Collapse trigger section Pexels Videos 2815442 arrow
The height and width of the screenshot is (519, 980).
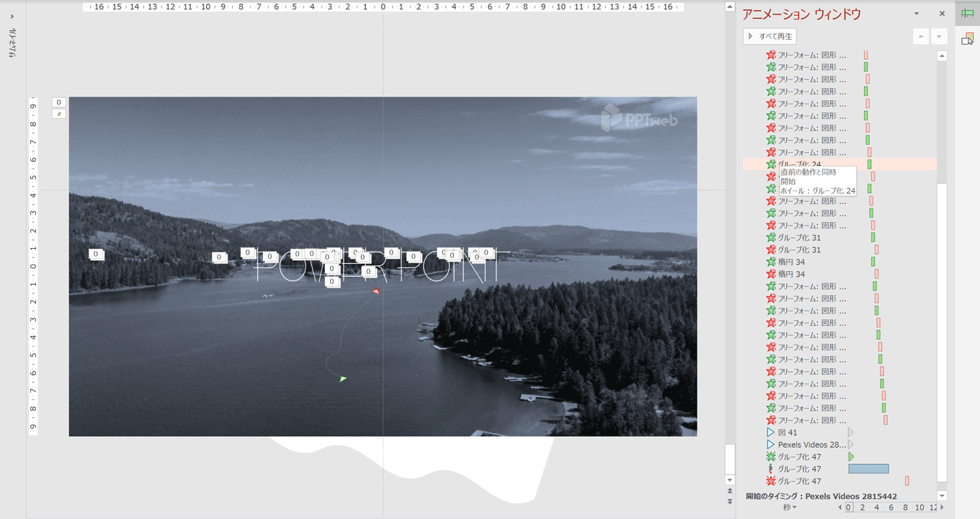click(x=942, y=496)
